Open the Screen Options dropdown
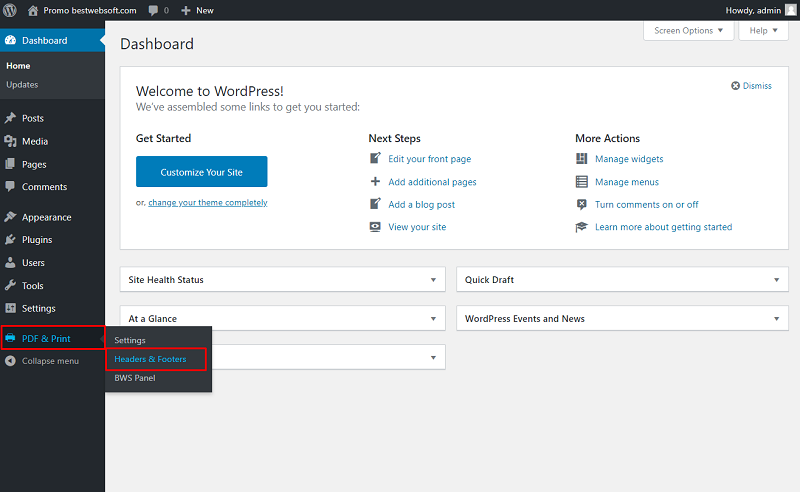The width and height of the screenshot is (800, 492). click(x=688, y=31)
